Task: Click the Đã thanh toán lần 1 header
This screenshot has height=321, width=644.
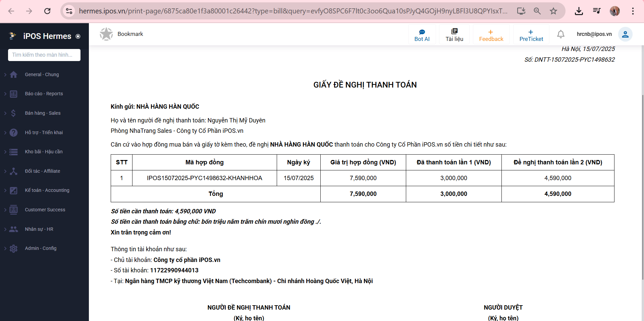Action: 454,162
